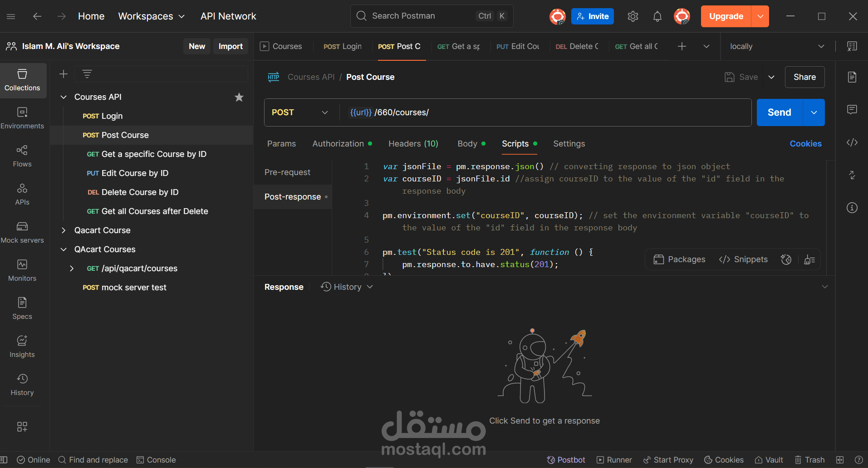Open the Snippets button
Viewport: 868px width, 468px height.
[x=743, y=259]
